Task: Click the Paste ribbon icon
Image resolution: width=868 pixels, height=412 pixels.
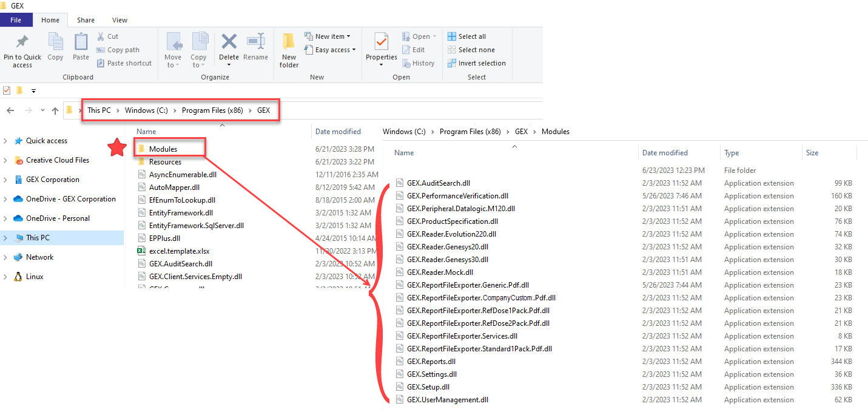Action: (x=81, y=41)
